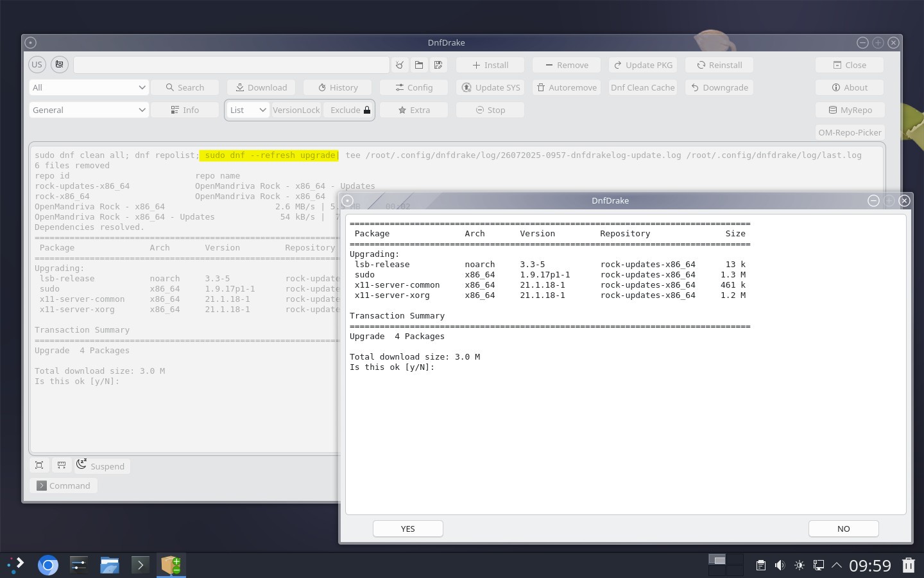924x578 pixels.
Task: Click the Suspend button
Action: [x=101, y=466]
